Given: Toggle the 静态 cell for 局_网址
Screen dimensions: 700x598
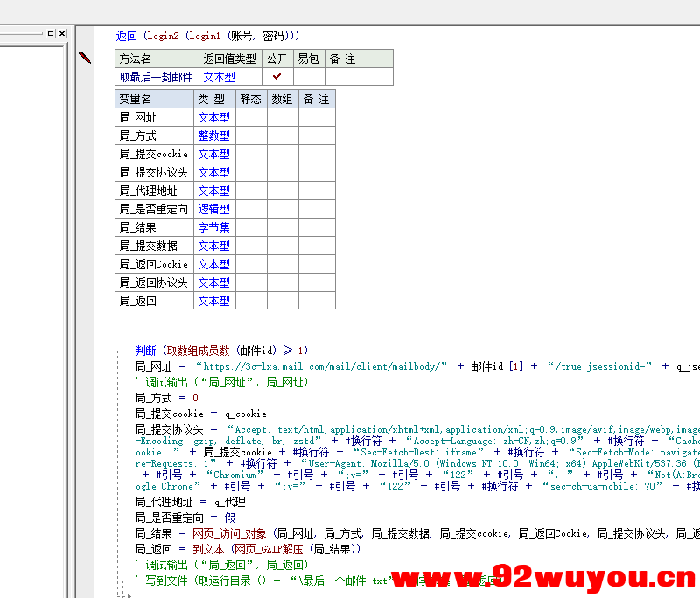Looking at the screenshot, I should 251,117.
